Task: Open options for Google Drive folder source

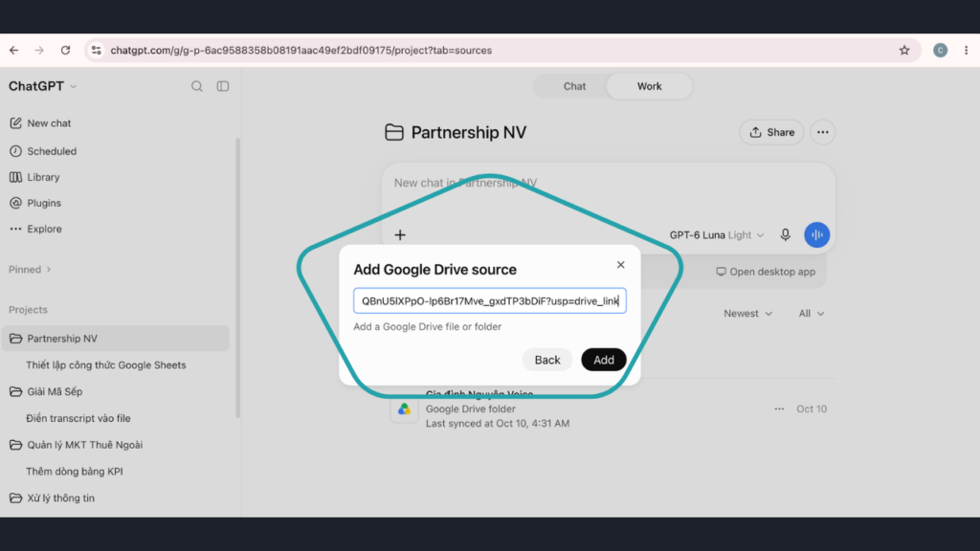Action: coord(779,408)
